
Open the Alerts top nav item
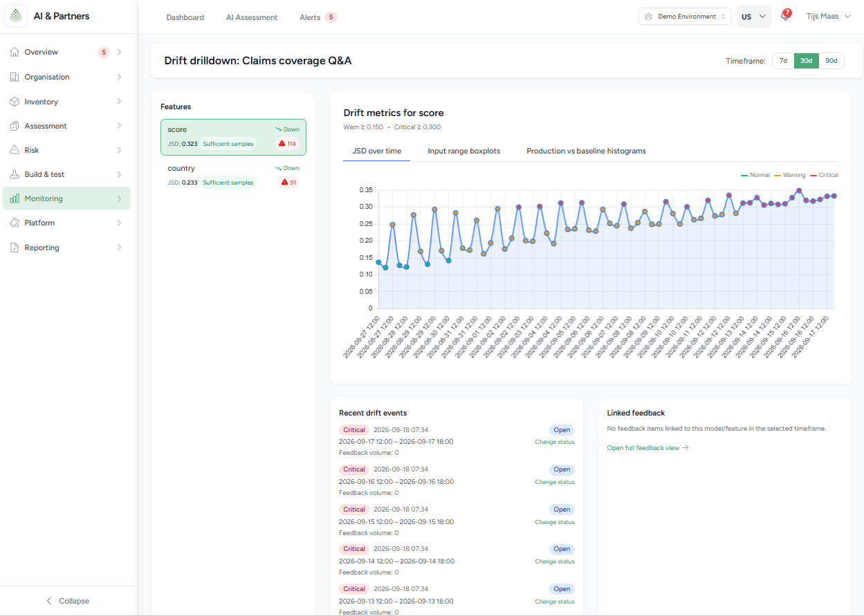click(x=310, y=17)
